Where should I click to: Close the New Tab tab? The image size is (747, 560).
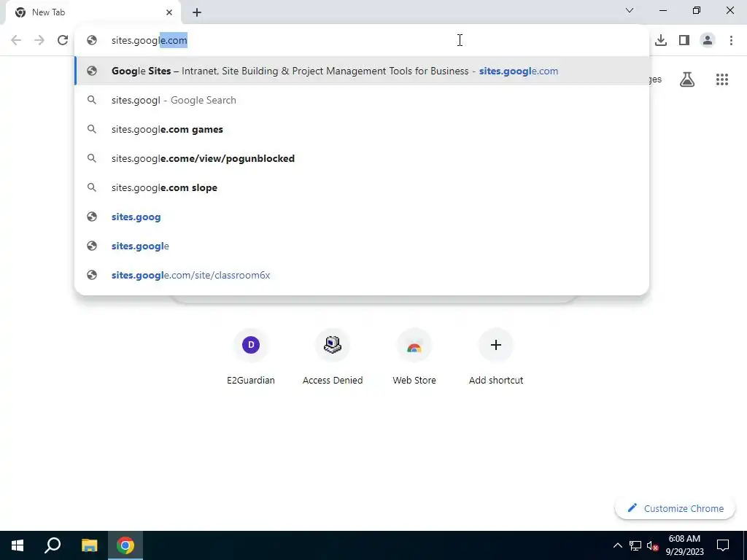click(x=169, y=12)
